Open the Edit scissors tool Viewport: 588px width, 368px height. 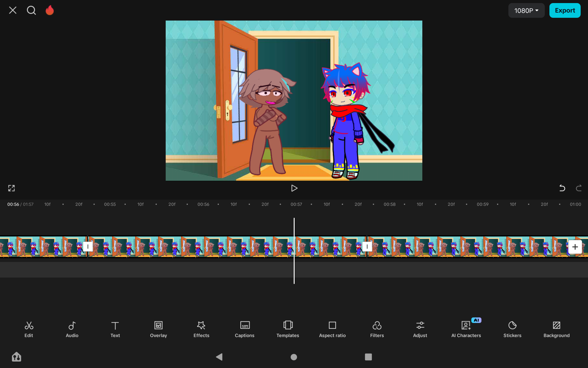click(x=29, y=329)
